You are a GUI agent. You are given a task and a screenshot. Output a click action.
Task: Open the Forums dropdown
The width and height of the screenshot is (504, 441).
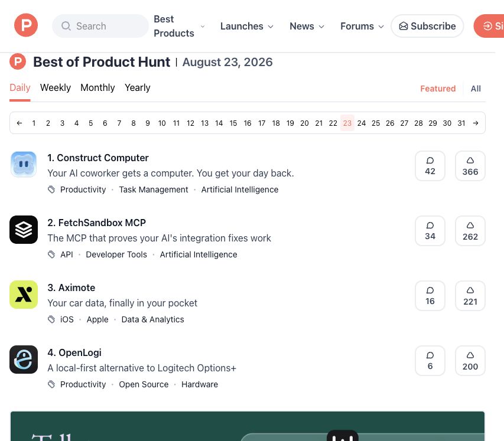(x=362, y=26)
